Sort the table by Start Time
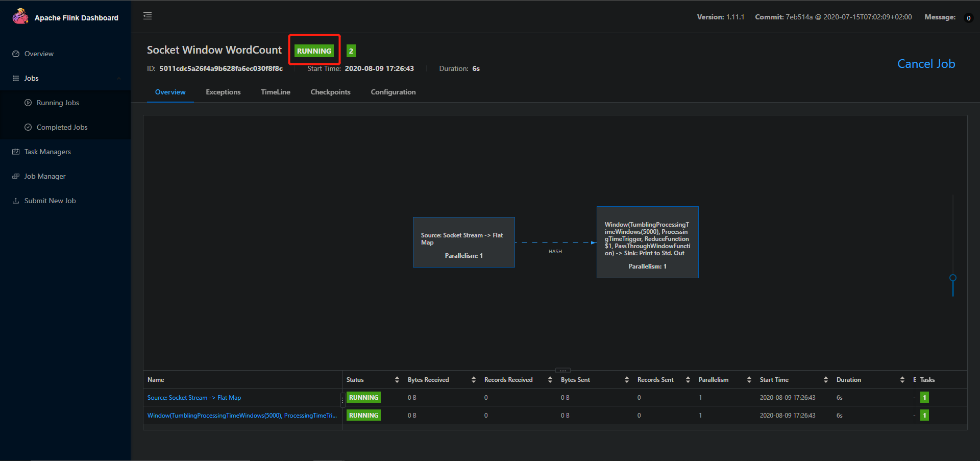The width and height of the screenshot is (980, 461). [x=826, y=379]
